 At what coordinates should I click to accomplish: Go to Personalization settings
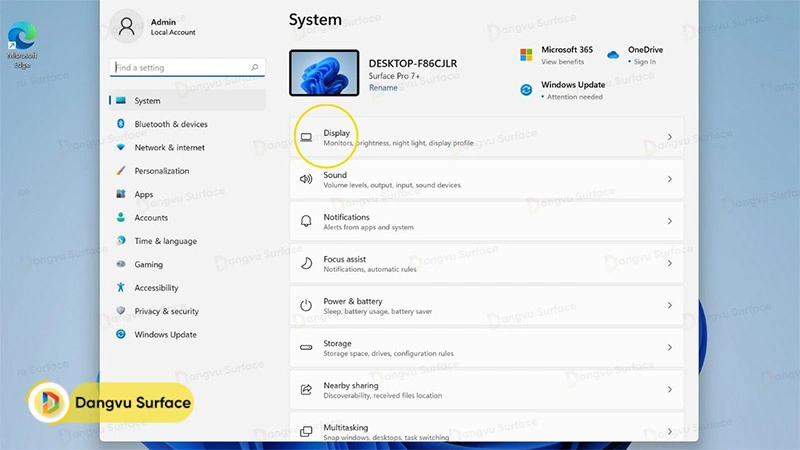coord(162,171)
